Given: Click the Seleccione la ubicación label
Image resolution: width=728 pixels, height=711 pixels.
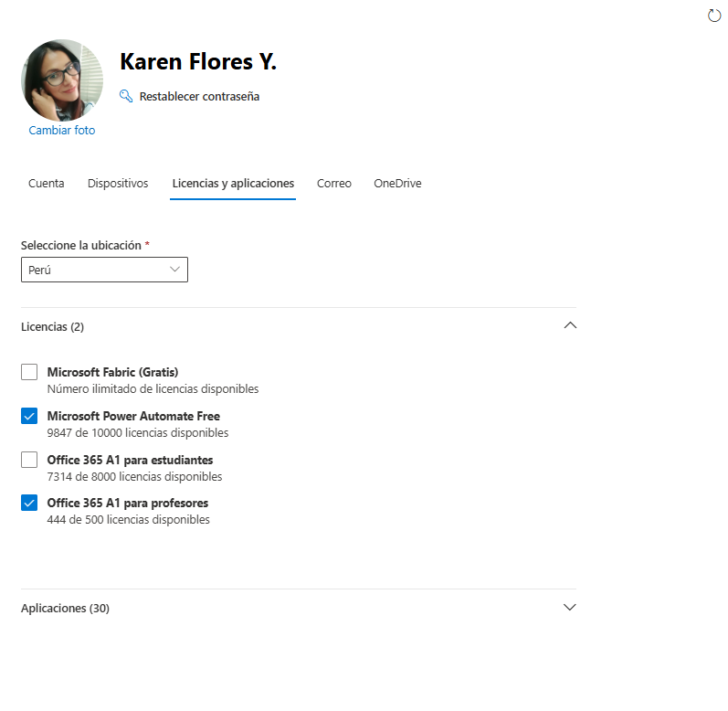Looking at the screenshot, I should coord(80,245).
